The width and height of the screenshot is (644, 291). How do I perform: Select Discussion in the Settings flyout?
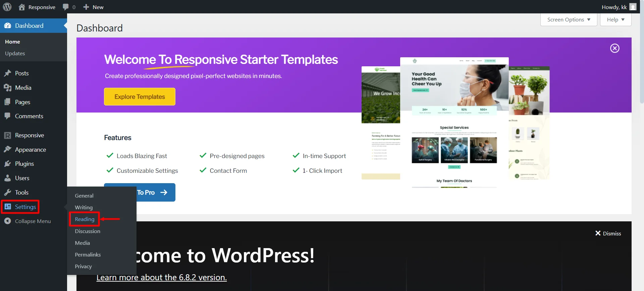pyautogui.click(x=88, y=231)
